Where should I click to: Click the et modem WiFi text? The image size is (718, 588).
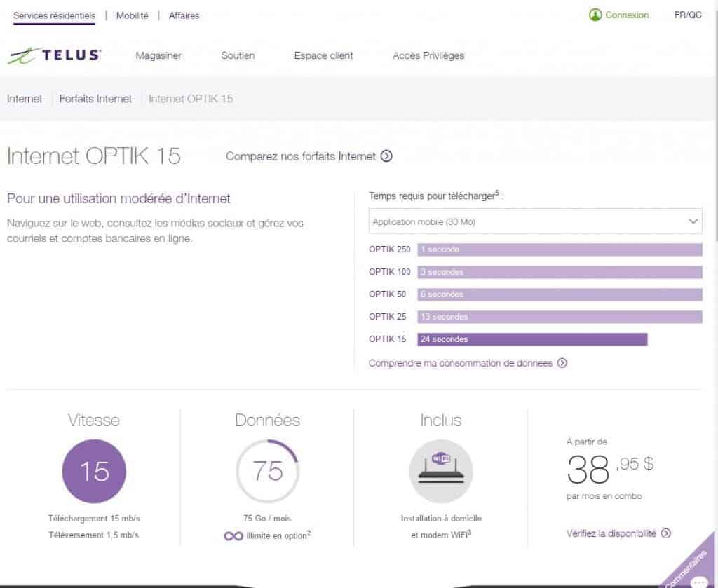click(x=441, y=535)
